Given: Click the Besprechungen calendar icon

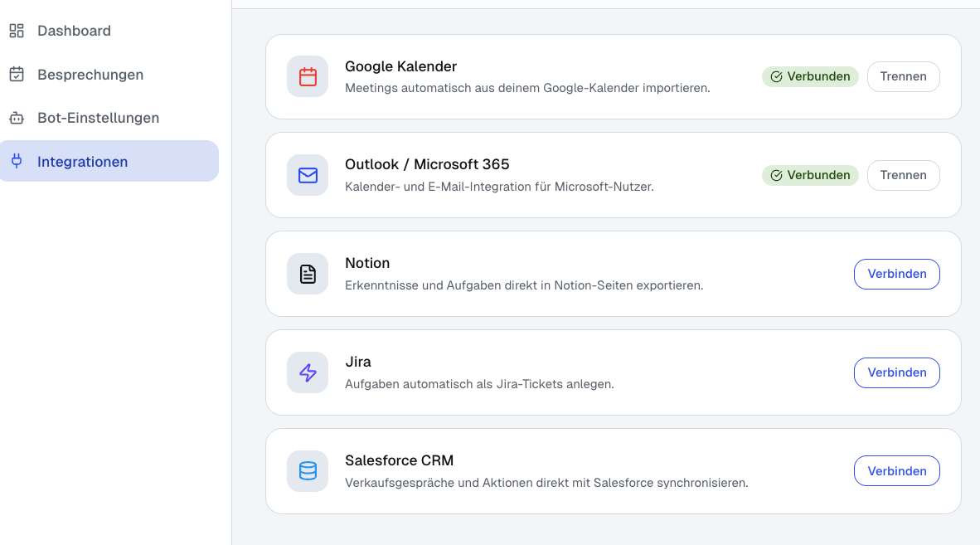Looking at the screenshot, I should point(17,74).
